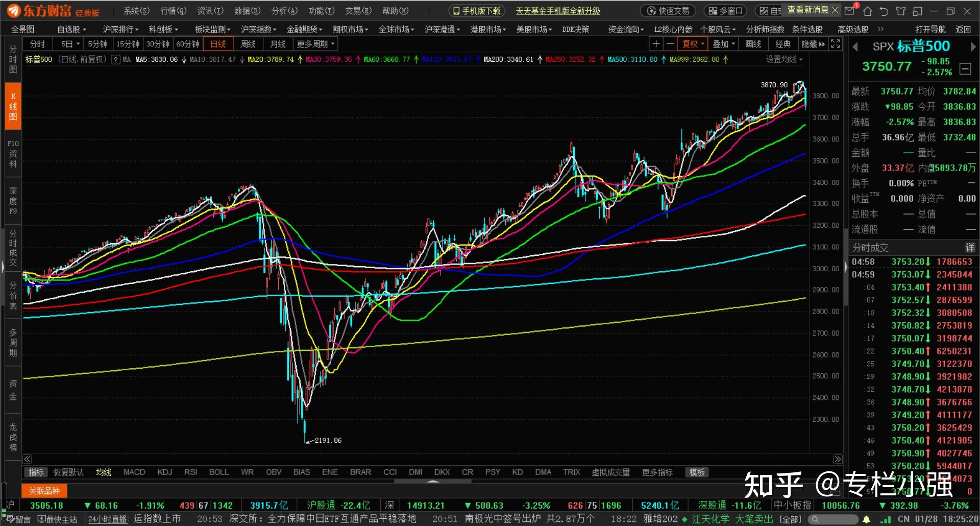Open 天天基金手机版全新升级 link
Viewport: 980px width, 526px height.
tap(558, 11)
